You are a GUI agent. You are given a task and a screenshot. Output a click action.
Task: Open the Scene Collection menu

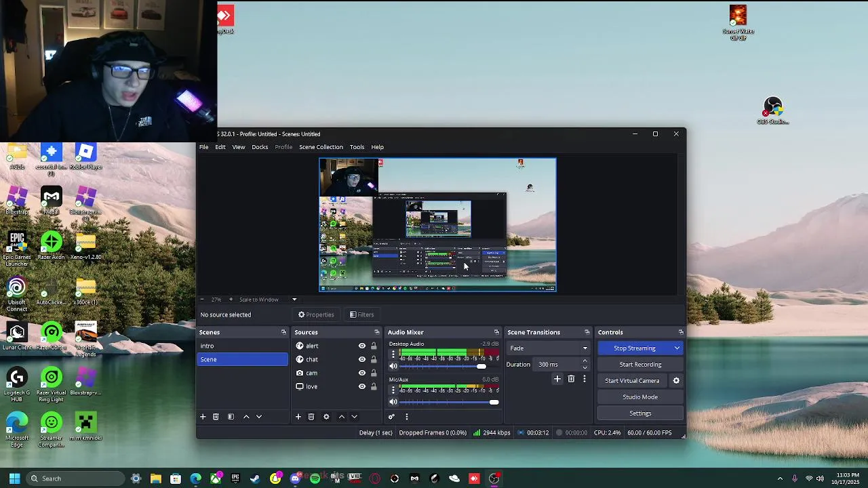coord(321,147)
